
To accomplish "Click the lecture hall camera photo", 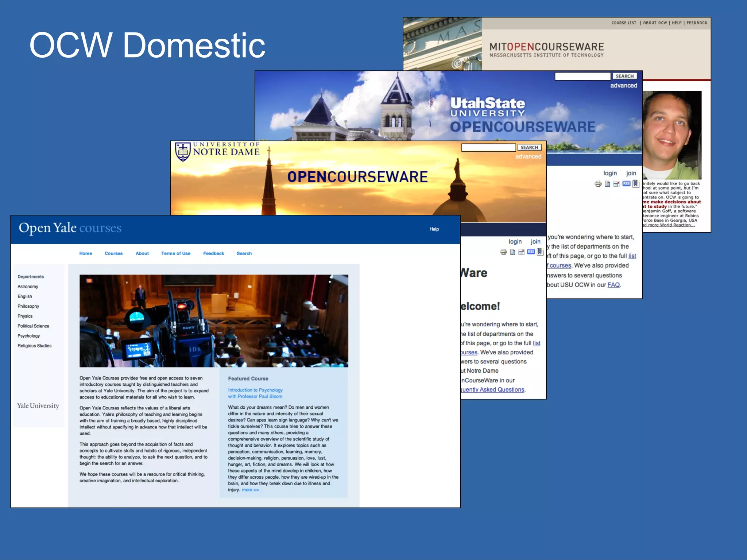I will pos(214,321).
